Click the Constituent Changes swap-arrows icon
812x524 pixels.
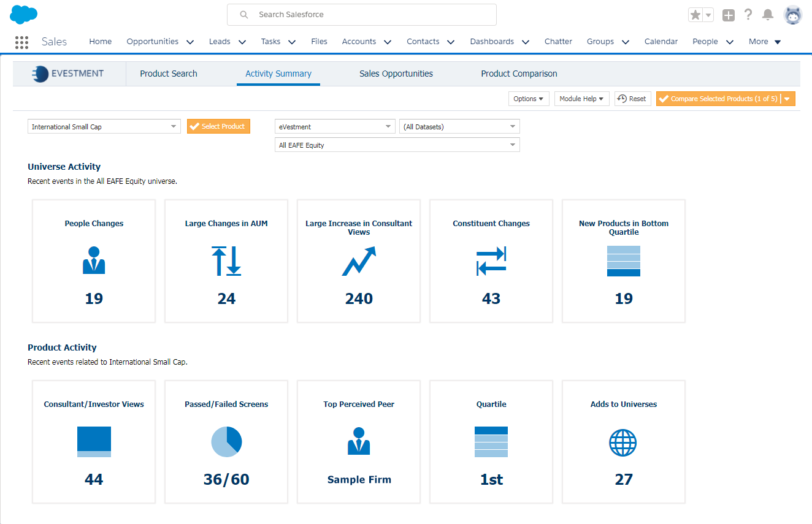coord(491,261)
